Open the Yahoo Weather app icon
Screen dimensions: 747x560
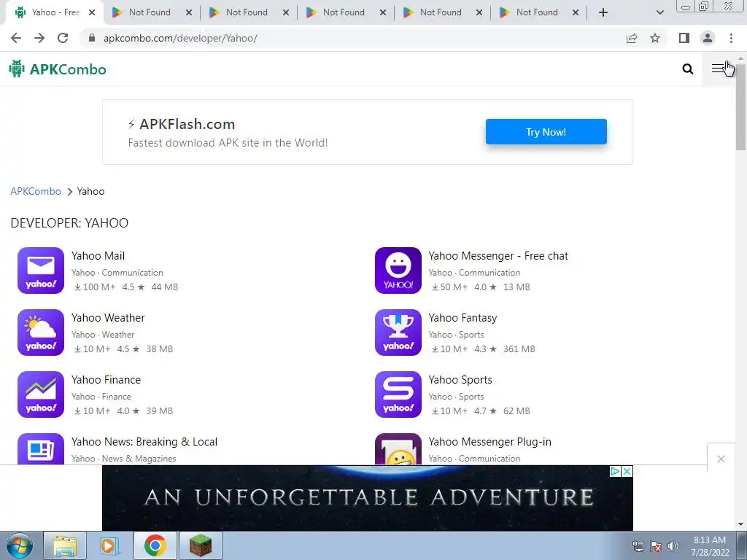(41, 332)
